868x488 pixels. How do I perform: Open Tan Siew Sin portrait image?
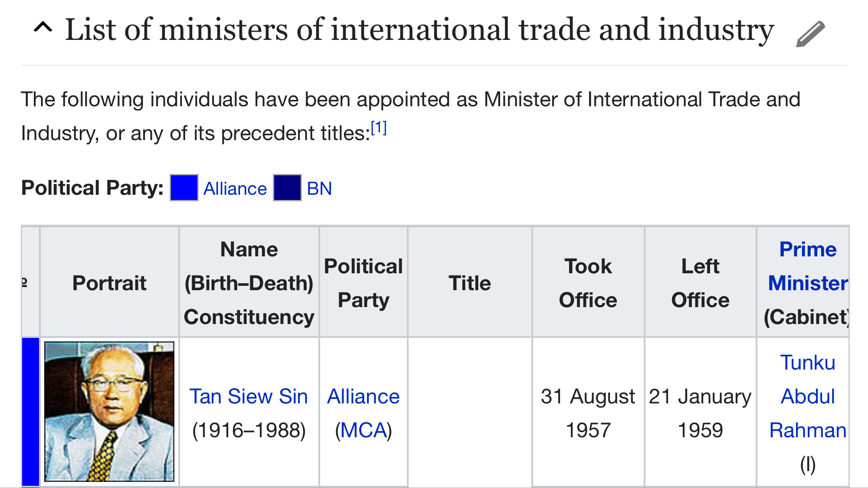109,411
